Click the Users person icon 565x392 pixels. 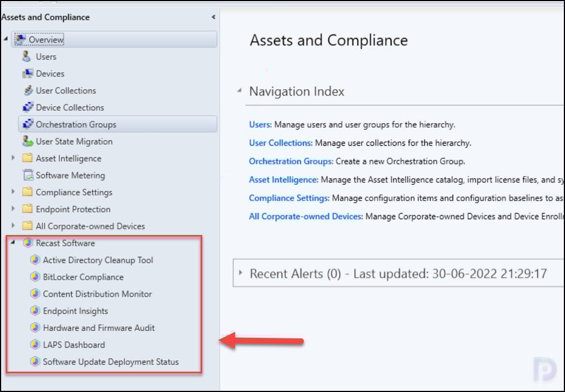[27, 56]
